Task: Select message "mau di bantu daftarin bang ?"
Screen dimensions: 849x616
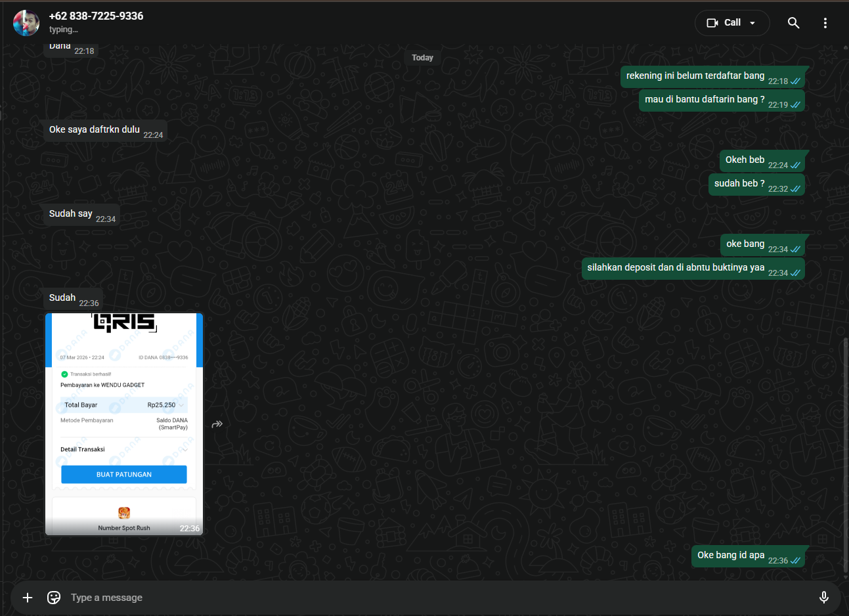Action: click(x=722, y=100)
